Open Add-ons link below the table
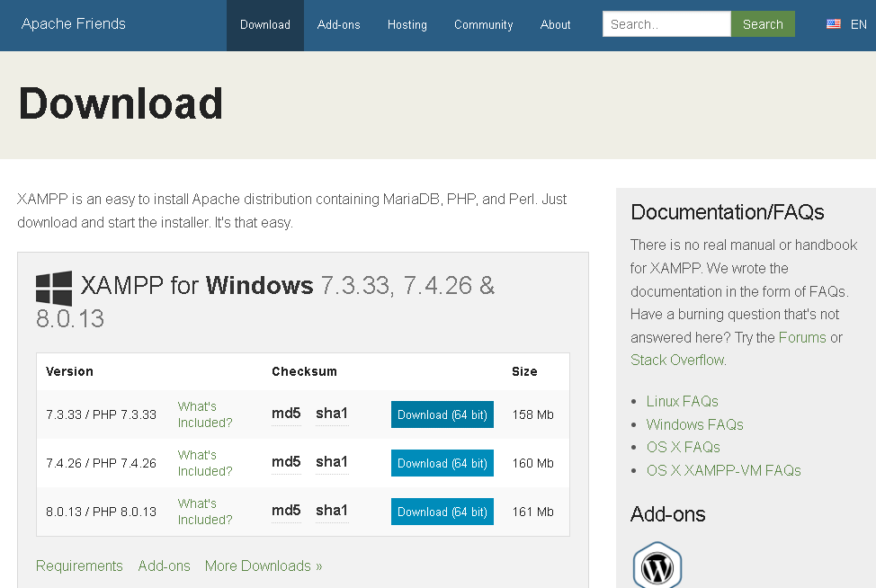Screen dimensions: 876x588 coord(165,566)
